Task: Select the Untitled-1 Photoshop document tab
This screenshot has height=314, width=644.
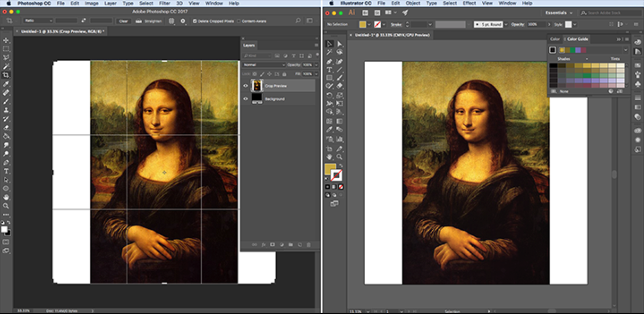Action: (62, 32)
